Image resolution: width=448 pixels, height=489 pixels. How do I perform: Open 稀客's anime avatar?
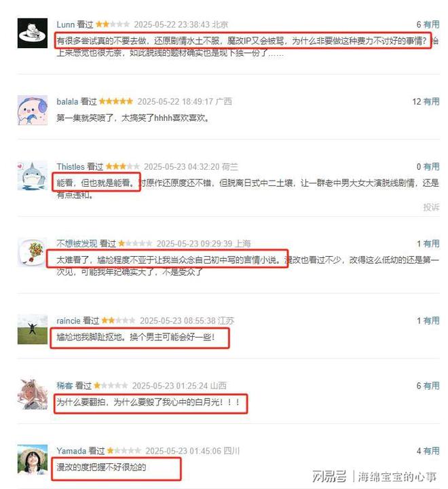33,395
